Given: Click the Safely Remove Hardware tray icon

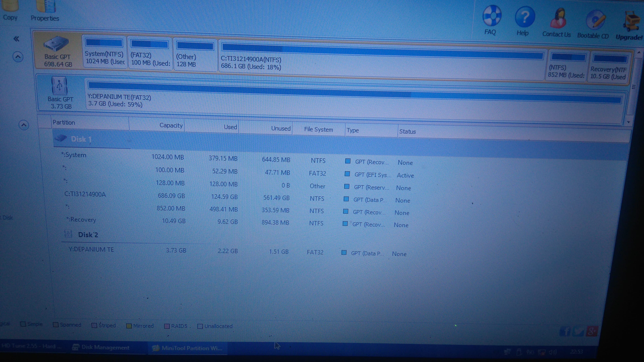Looking at the screenshot, I should tap(519, 352).
